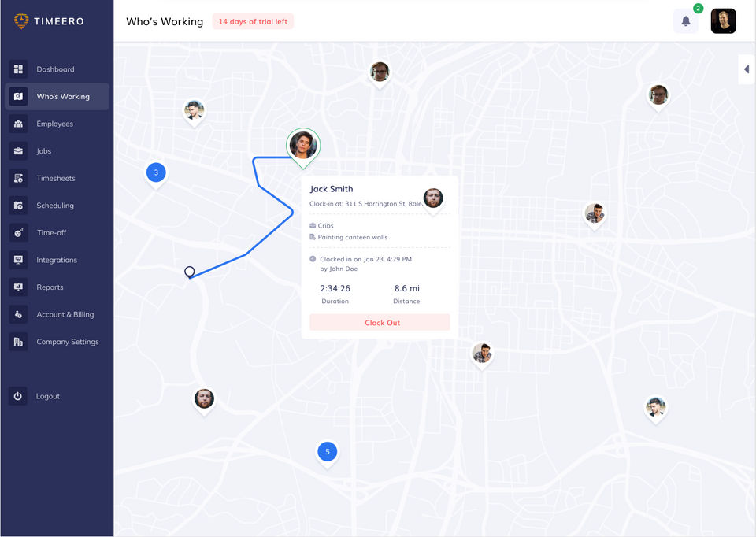Click bearded employee pin at lower left of map

click(204, 400)
